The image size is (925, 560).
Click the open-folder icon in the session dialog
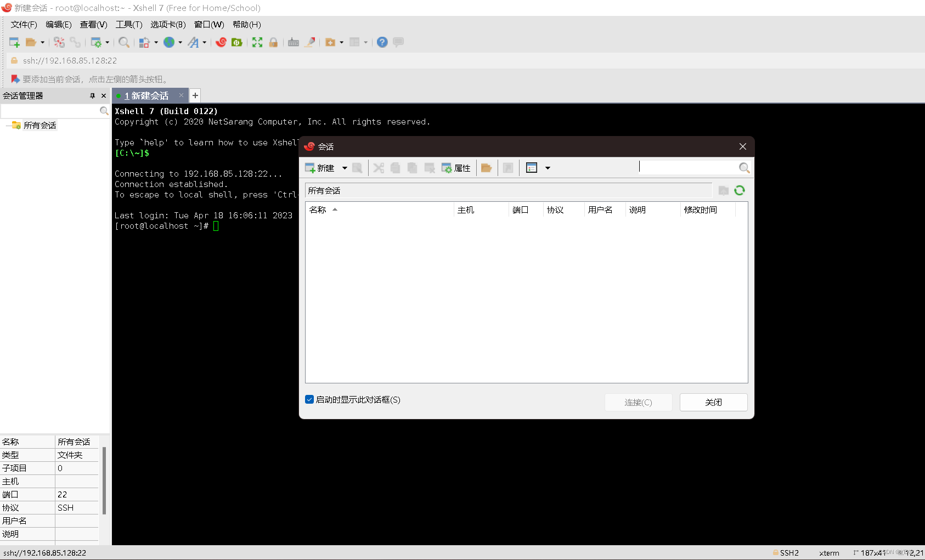(x=486, y=168)
